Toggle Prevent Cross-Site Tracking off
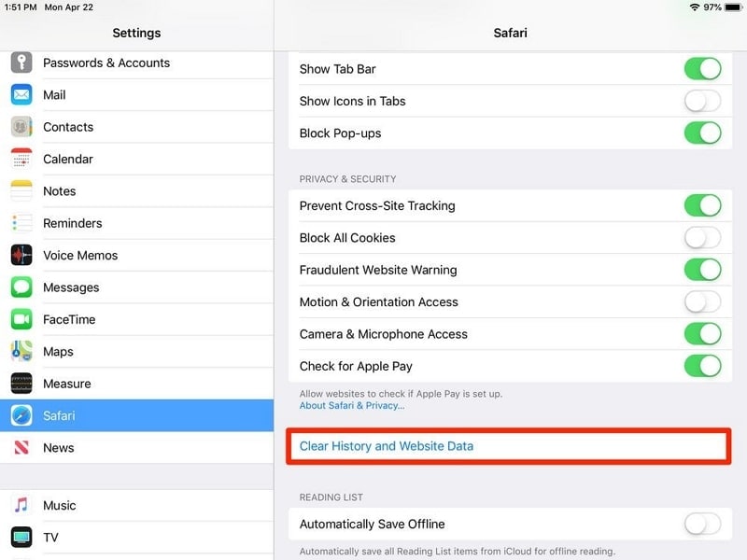 [703, 205]
